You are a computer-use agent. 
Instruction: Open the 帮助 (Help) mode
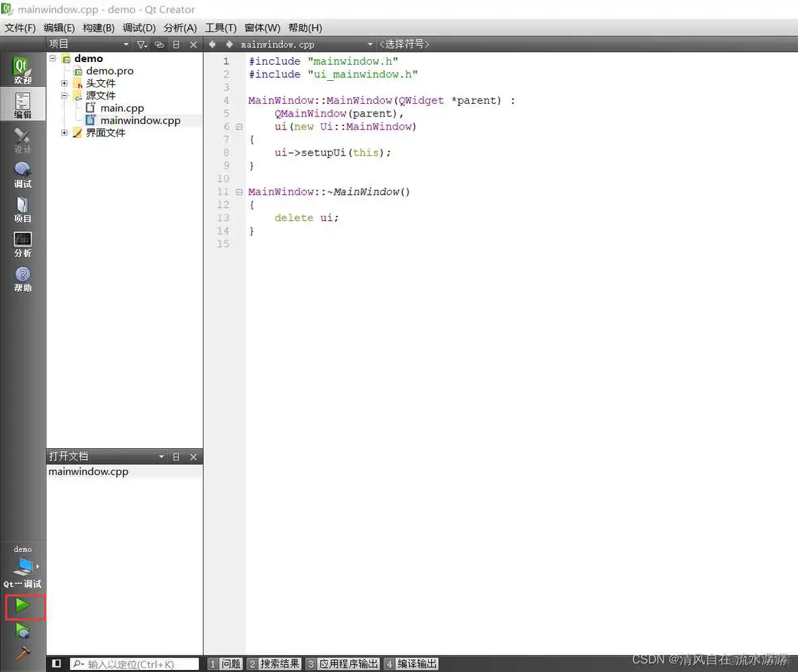22,278
